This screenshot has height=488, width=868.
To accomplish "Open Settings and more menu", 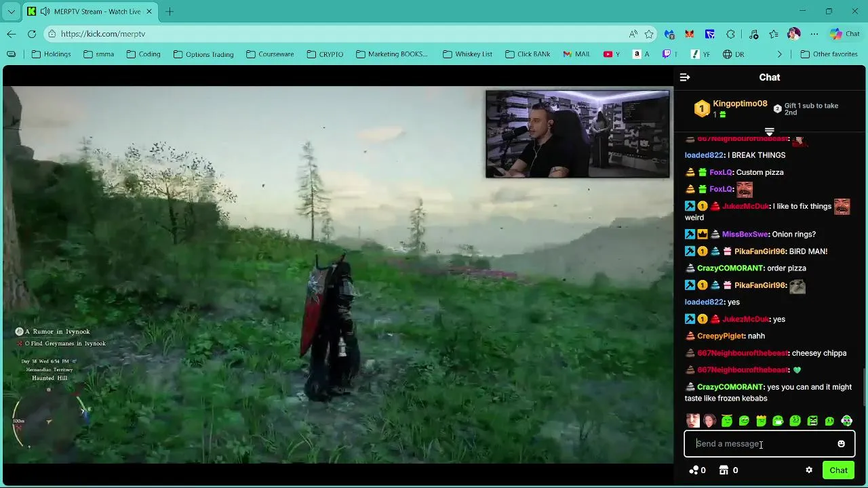I will tap(814, 34).
